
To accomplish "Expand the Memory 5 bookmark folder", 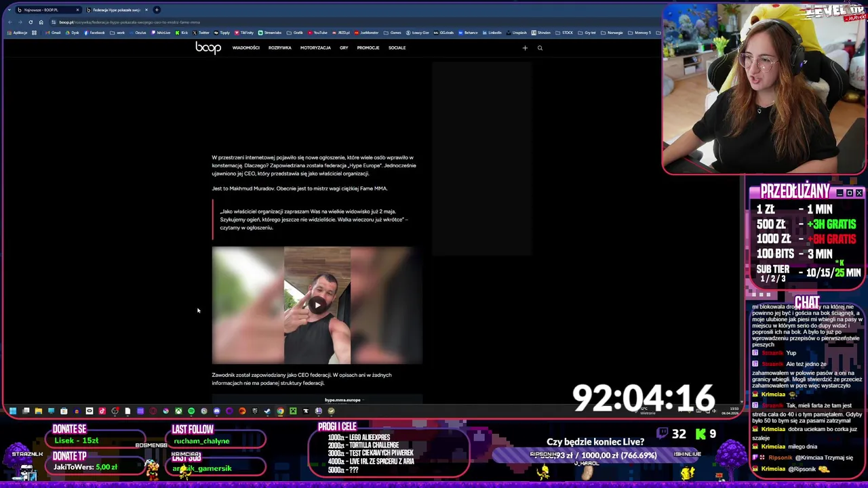I will [x=638, y=33].
